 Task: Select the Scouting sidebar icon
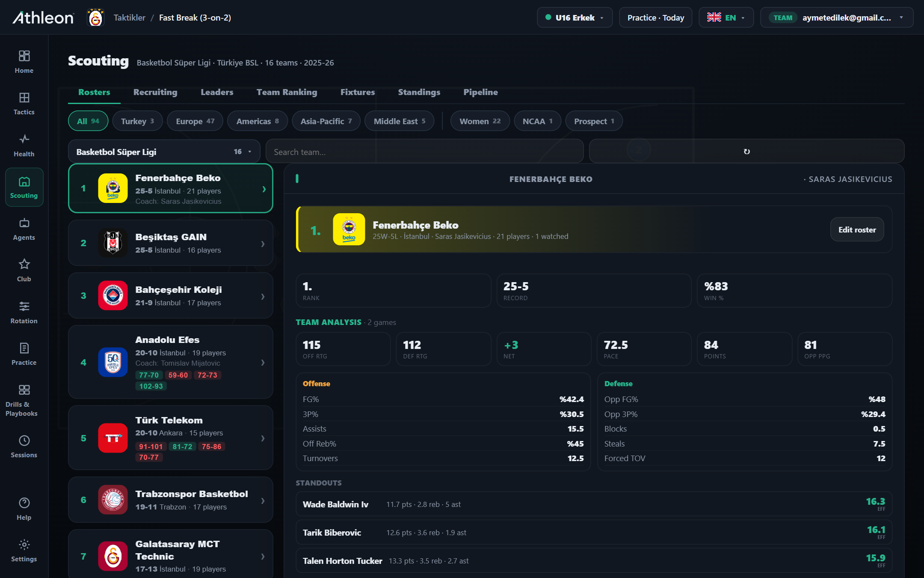pyautogui.click(x=24, y=182)
